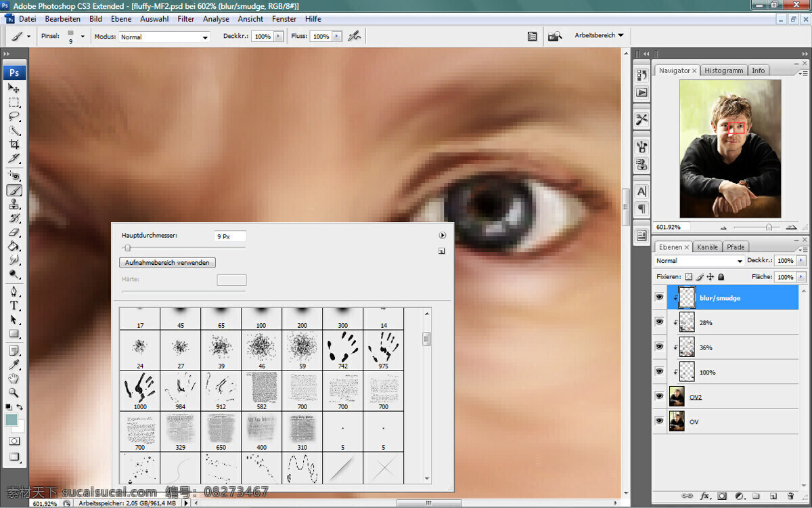Hide the blur/smudge layer
The width and height of the screenshot is (812, 508).
[x=659, y=298]
